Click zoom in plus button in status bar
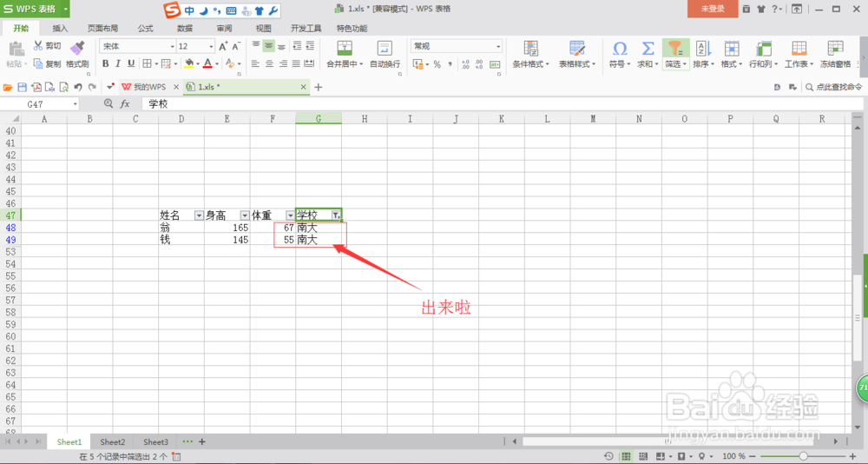868x464 pixels. pos(852,456)
